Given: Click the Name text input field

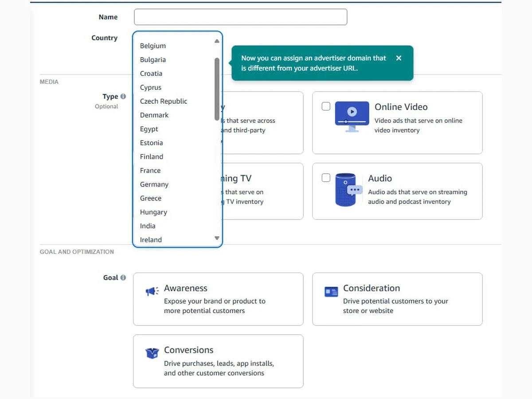Looking at the screenshot, I should (240, 17).
